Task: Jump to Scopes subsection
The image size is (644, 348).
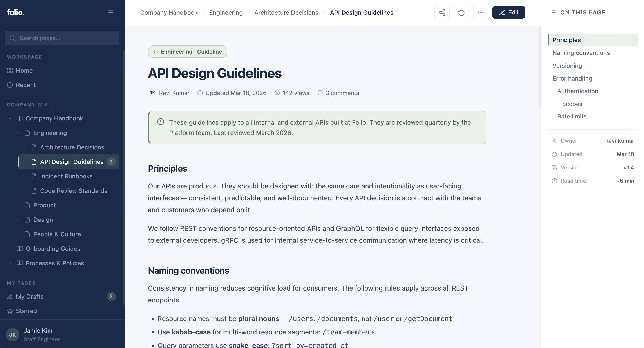Action: coord(572,104)
